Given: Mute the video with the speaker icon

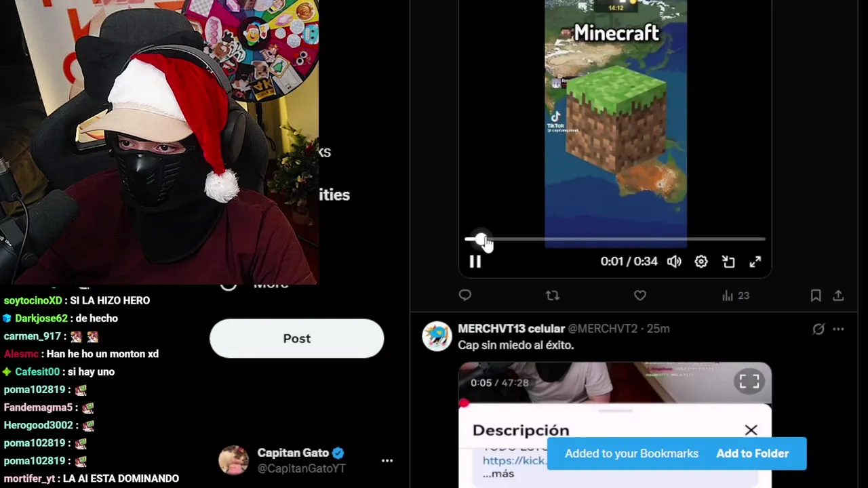Looking at the screenshot, I should pyautogui.click(x=674, y=262).
